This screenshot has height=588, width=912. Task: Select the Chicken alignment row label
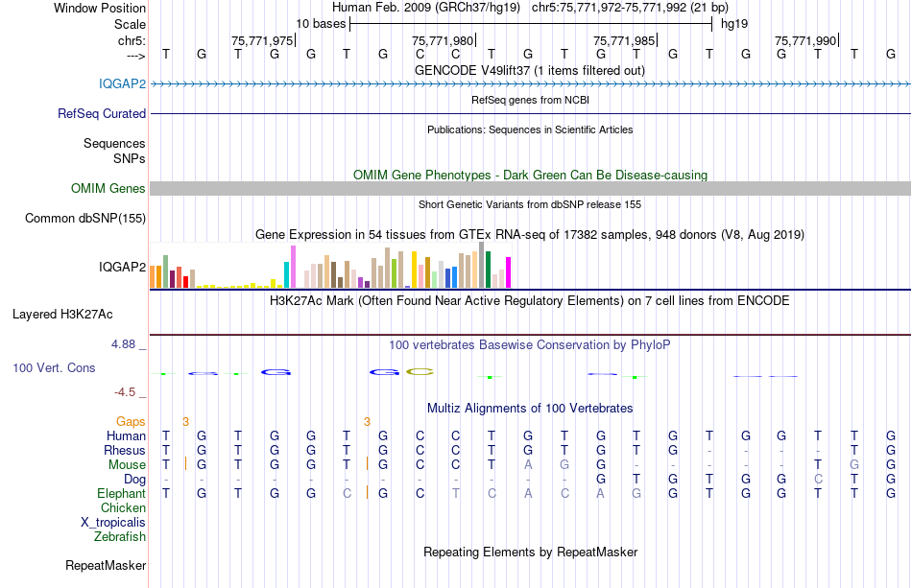point(123,507)
